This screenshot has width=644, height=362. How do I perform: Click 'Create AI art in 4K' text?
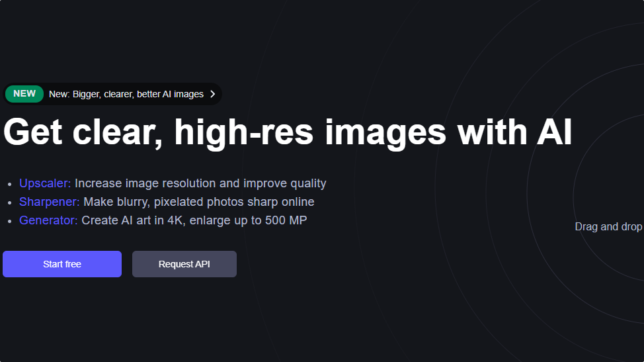coord(132,220)
